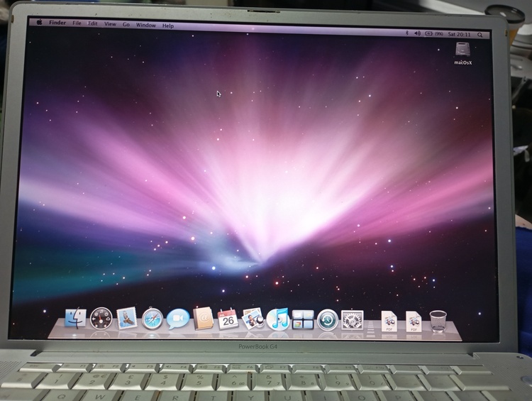532x401 pixels.
Task: Open System Preferences from the Dock
Action: [x=352, y=320]
